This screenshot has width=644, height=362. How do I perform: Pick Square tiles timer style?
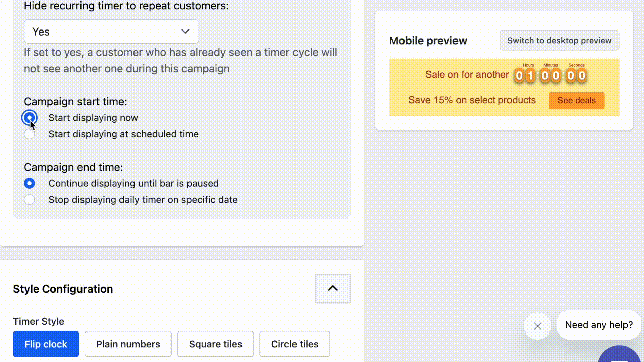coord(215,344)
